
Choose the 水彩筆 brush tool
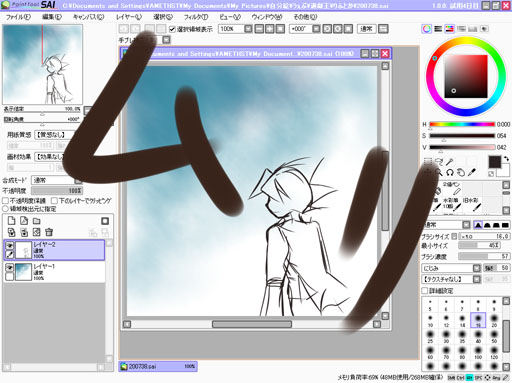453,204
